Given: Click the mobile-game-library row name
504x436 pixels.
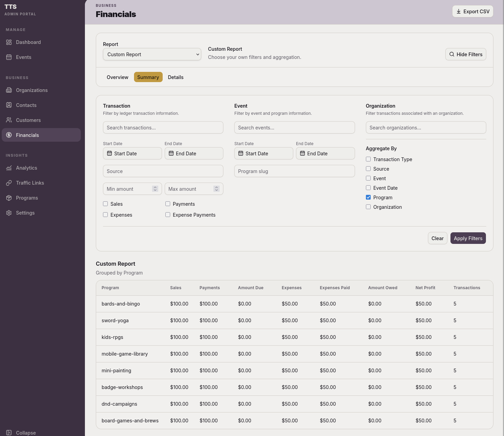Looking at the screenshot, I should point(125,354).
